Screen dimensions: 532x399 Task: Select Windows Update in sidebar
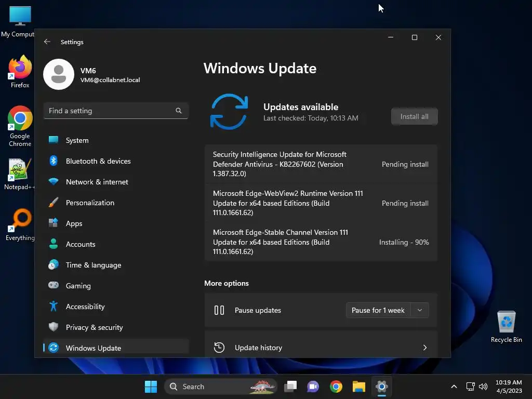click(116, 348)
